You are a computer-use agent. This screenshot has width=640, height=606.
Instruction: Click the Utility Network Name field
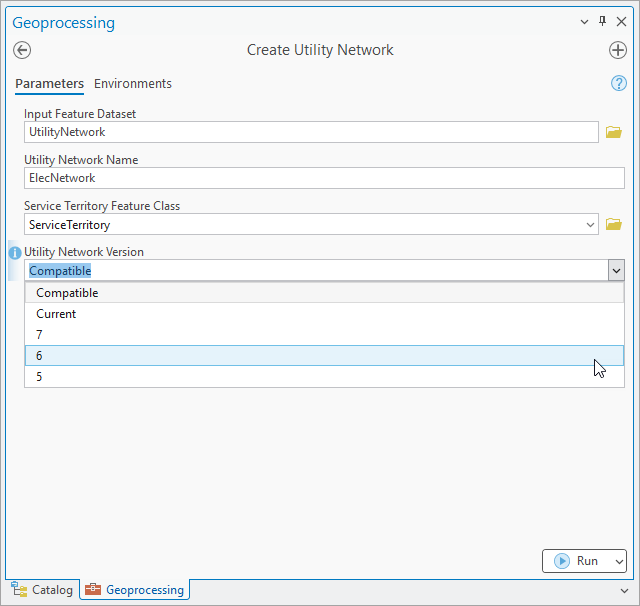coord(324,178)
